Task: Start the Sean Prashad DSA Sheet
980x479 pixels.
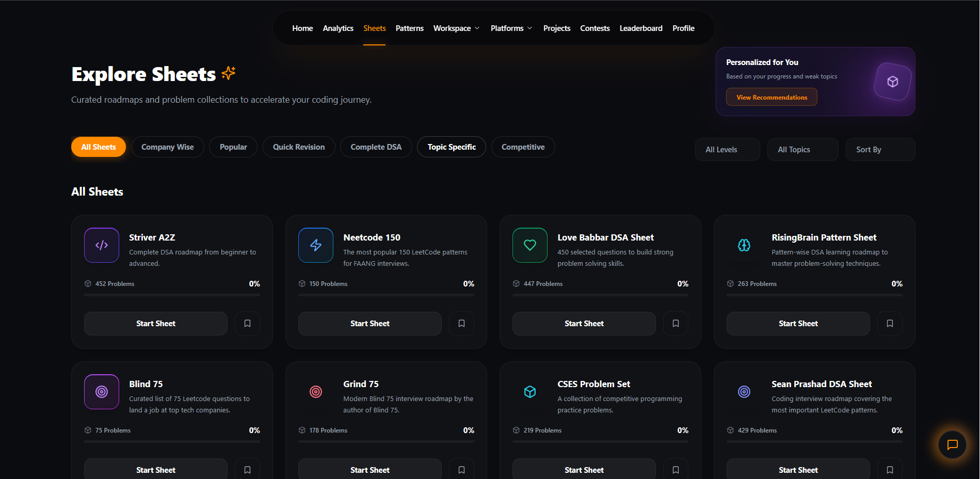Action: coord(798,469)
